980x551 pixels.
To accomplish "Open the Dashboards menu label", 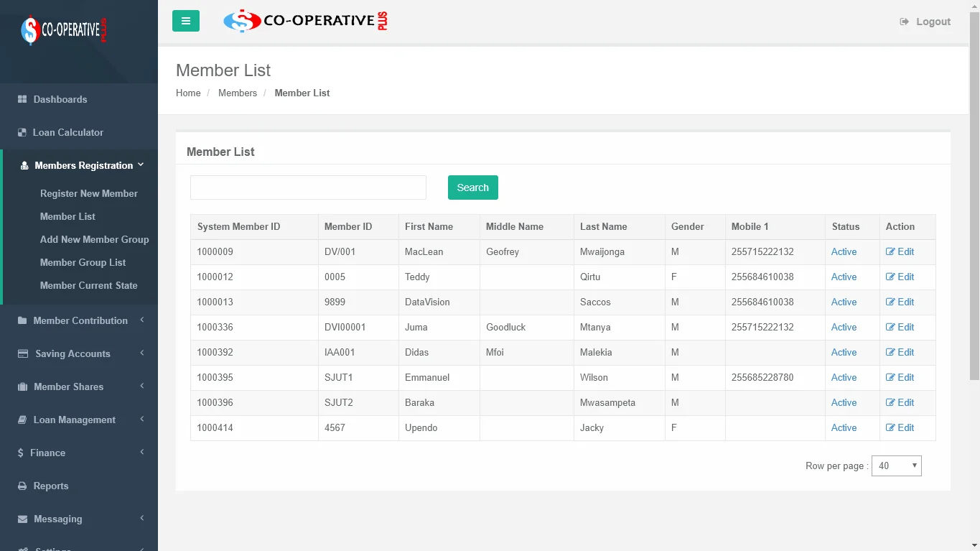I will [60, 99].
